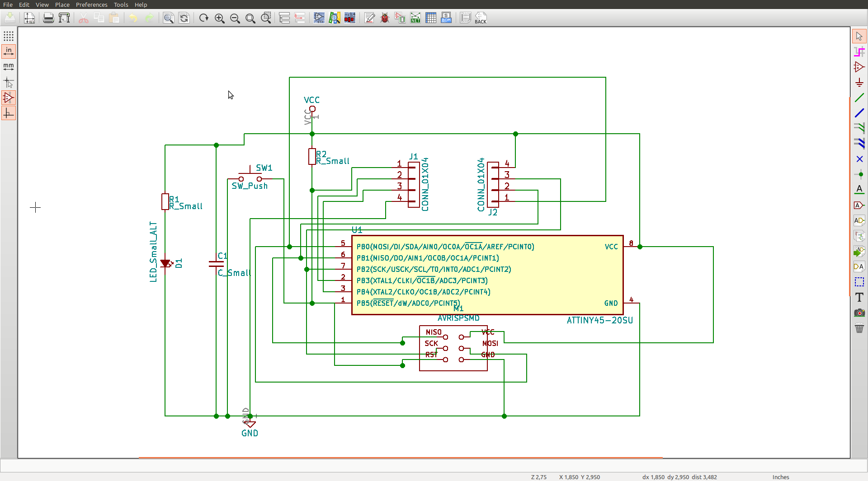
Task: Toggle wire and bus orientation mode
Action: coord(9,113)
